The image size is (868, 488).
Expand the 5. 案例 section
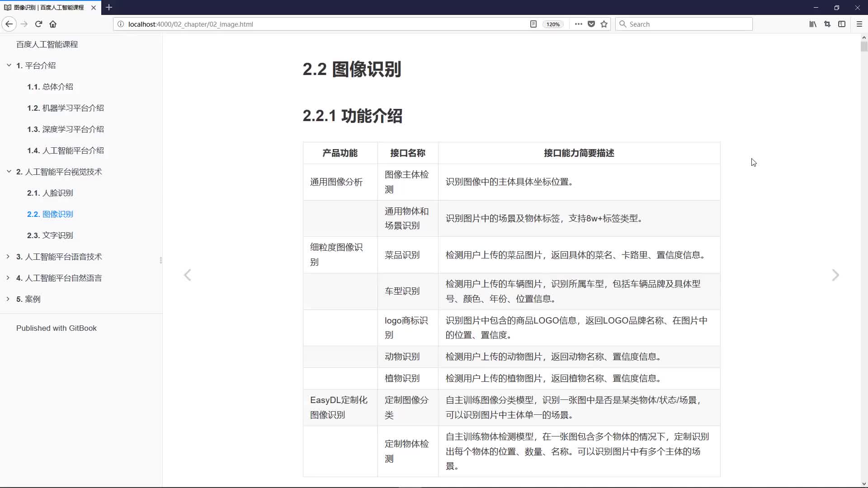[x=9, y=299]
